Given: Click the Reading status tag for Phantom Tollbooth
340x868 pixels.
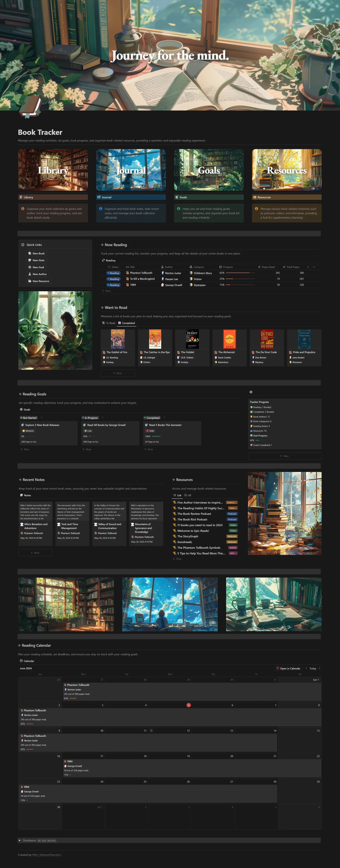Looking at the screenshot, I should (113, 273).
